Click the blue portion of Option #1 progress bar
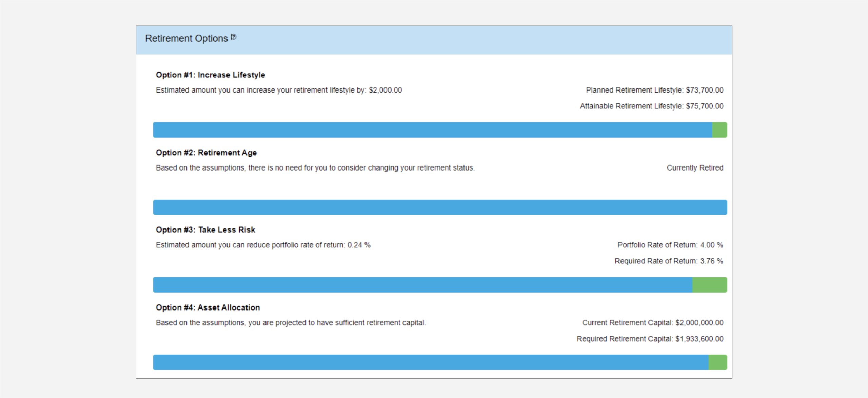This screenshot has height=398, width=868. [432, 130]
